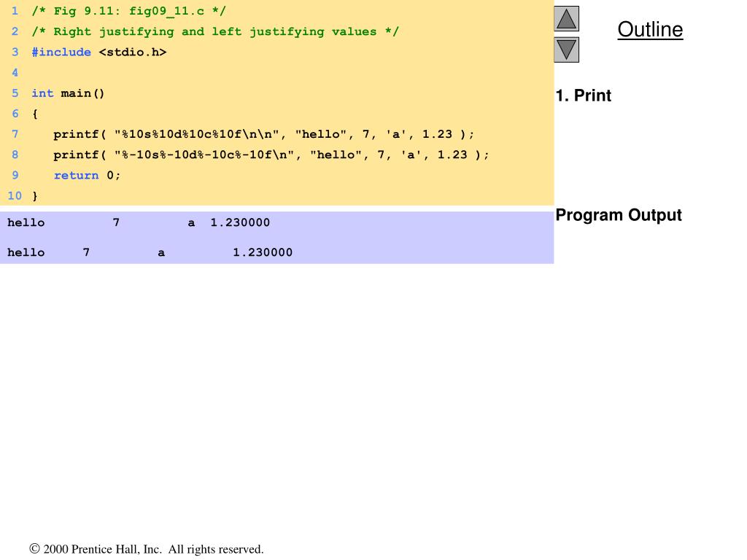Click the printf line with %-10s format
The width and height of the screenshot is (747, 560).
pos(271,155)
